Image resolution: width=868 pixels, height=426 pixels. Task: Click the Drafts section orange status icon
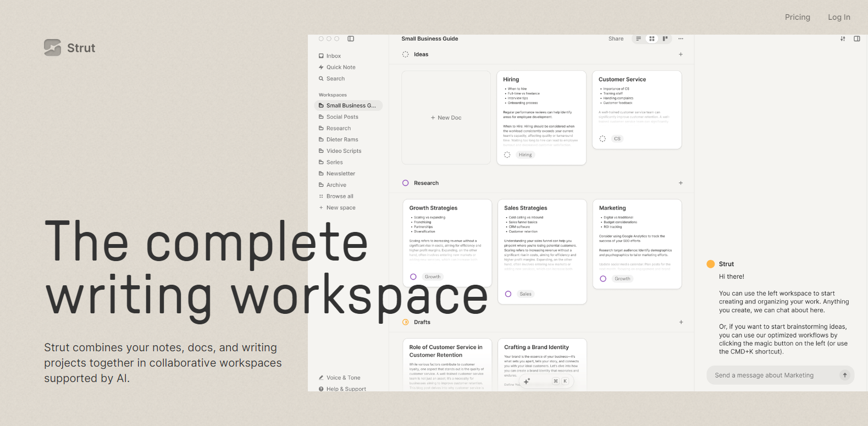coord(405,322)
